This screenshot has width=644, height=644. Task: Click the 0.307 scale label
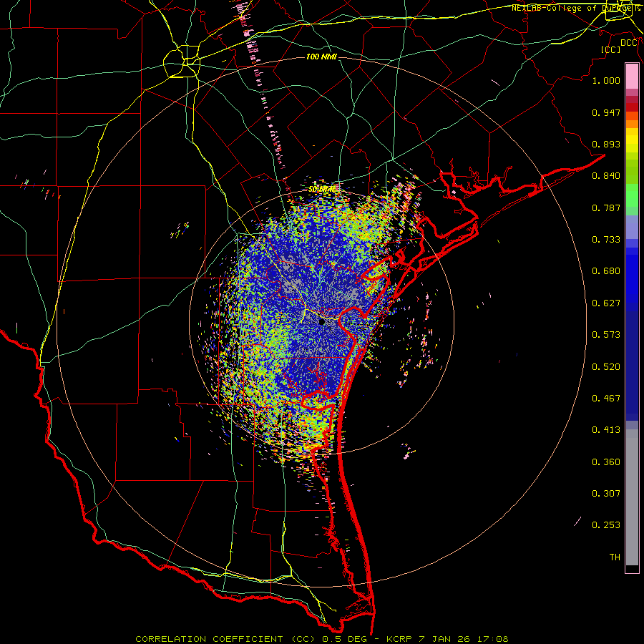pos(606,494)
